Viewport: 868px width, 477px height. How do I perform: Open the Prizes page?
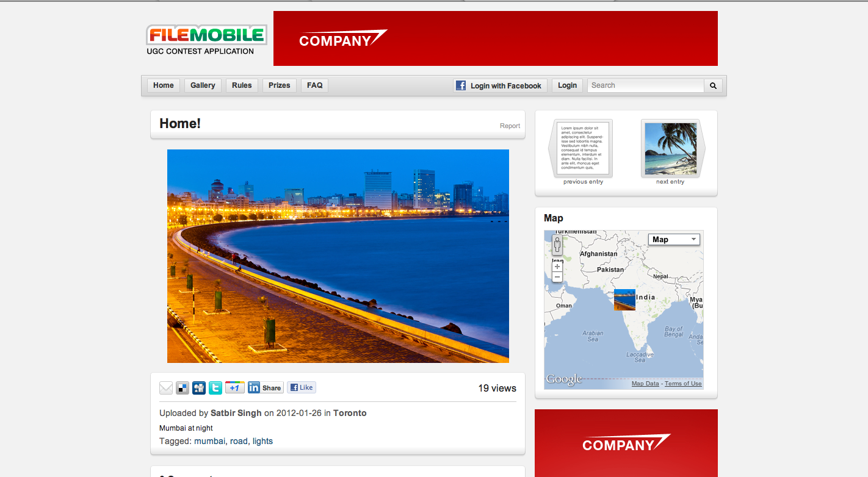pyautogui.click(x=280, y=85)
